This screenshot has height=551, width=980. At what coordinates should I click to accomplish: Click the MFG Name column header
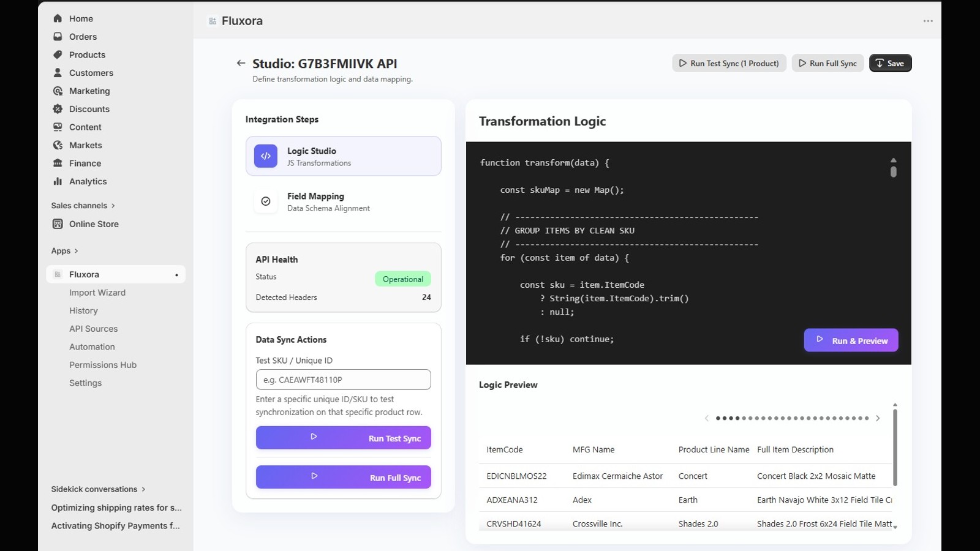[x=594, y=449]
